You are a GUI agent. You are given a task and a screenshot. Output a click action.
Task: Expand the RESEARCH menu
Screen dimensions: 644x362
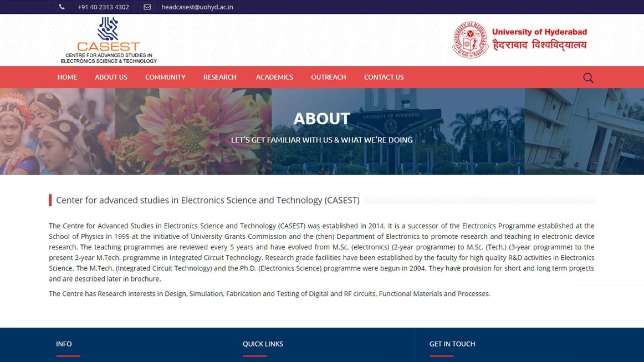[219, 77]
